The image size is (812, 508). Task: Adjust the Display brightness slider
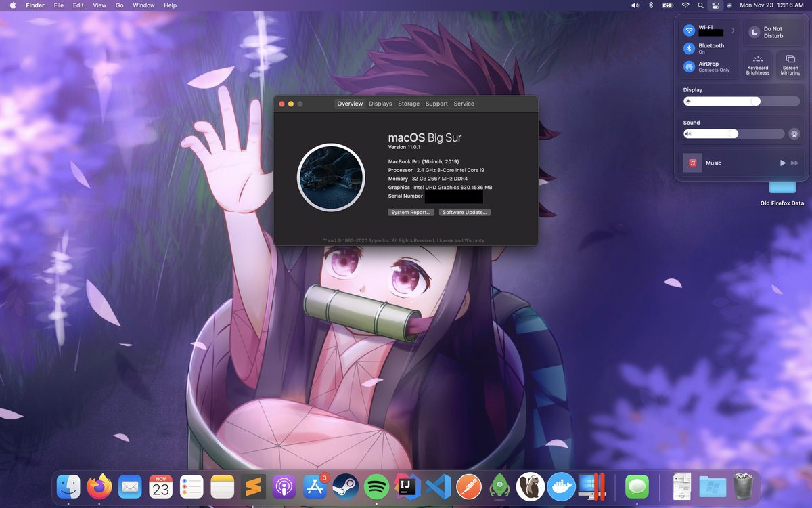pos(742,101)
